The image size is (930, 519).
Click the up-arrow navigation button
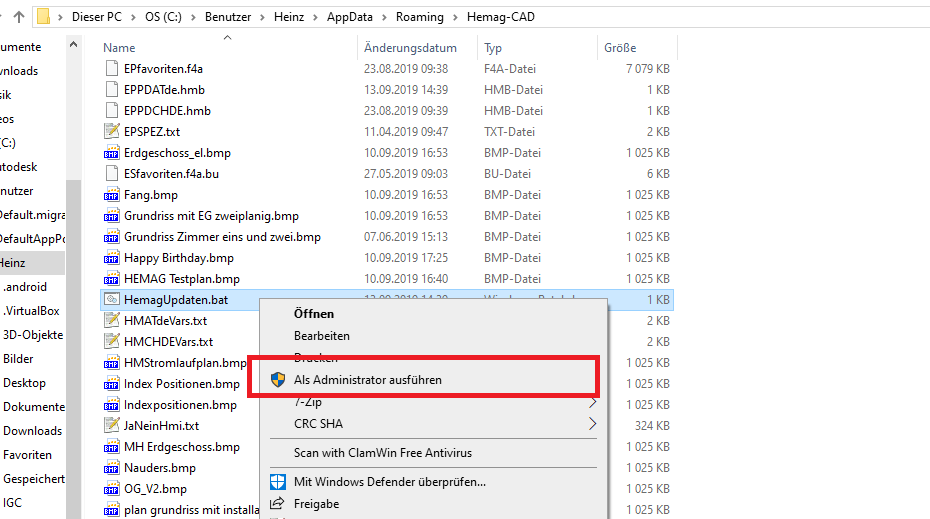click(19, 17)
